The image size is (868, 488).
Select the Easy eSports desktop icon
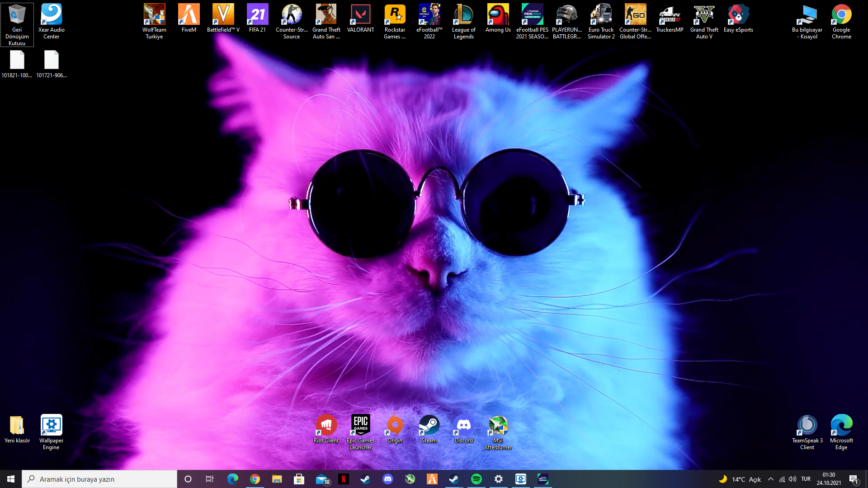(738, 18)
